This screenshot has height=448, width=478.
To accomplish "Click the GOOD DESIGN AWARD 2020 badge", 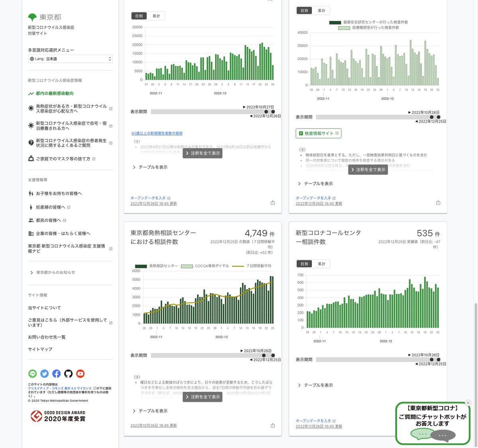I will pos(58,416).
